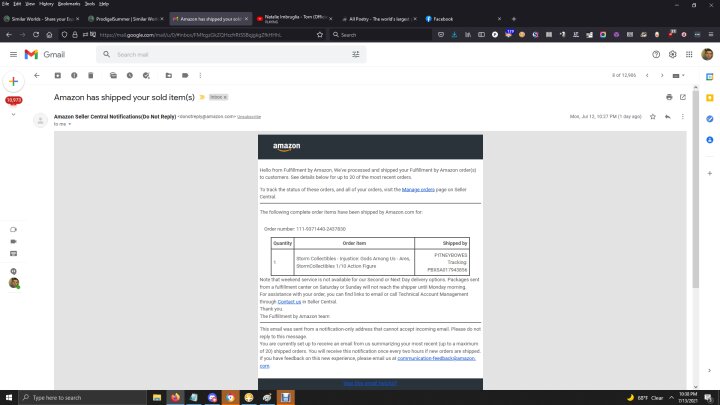720x405 pixels.
Task: Snooze this email with clock icon
Action: point(129,75)
